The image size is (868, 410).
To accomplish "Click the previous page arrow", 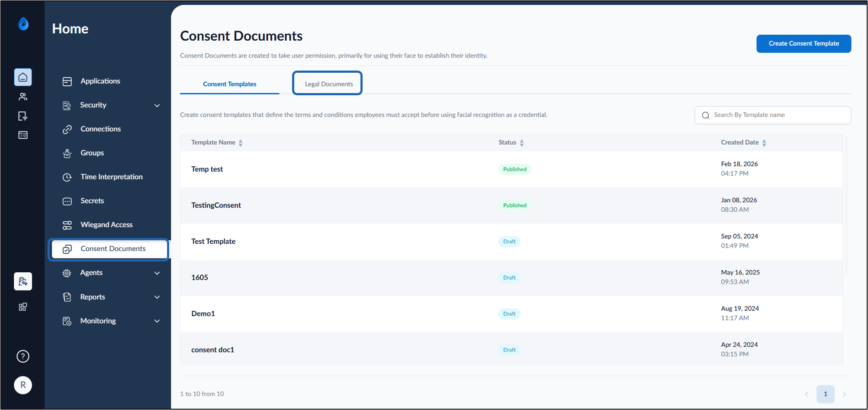I will [x=807, y=394].
